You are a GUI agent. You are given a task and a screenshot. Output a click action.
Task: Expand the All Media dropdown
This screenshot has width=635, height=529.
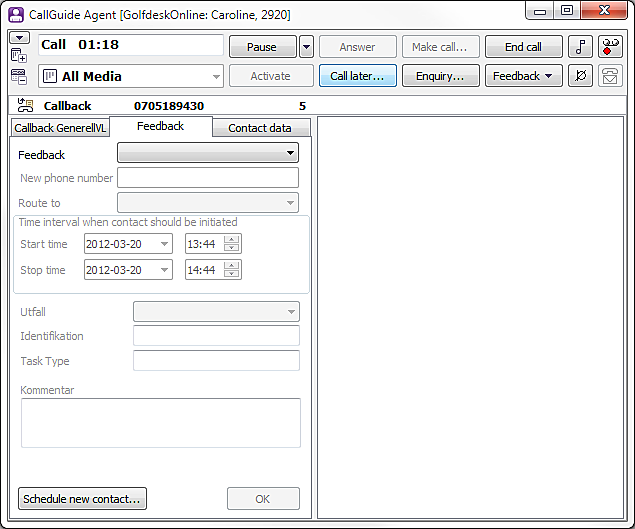(x=217, y=76)
